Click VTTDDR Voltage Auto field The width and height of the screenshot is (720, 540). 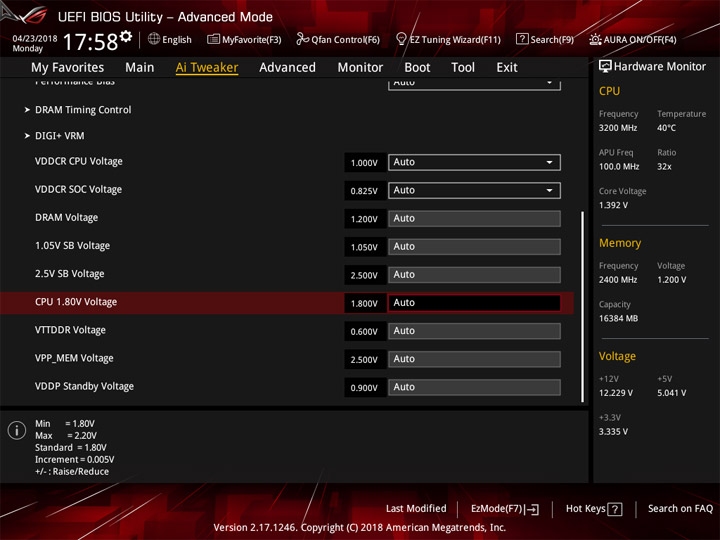[474, 331]
